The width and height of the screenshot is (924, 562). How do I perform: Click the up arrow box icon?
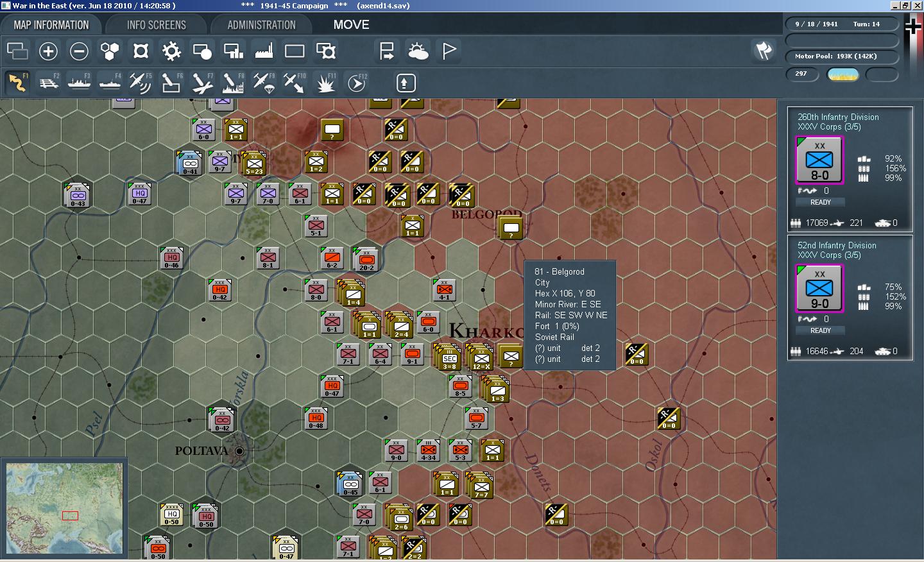405,83
